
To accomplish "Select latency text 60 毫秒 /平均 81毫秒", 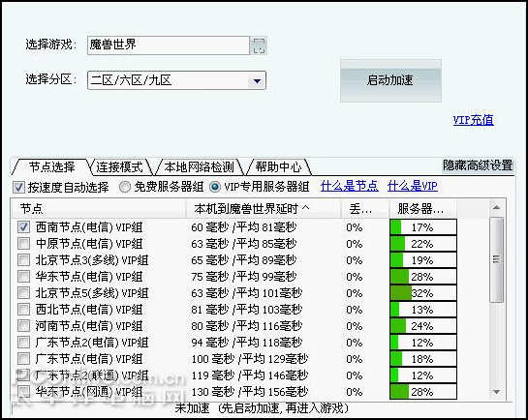I will tap(244, 227).
